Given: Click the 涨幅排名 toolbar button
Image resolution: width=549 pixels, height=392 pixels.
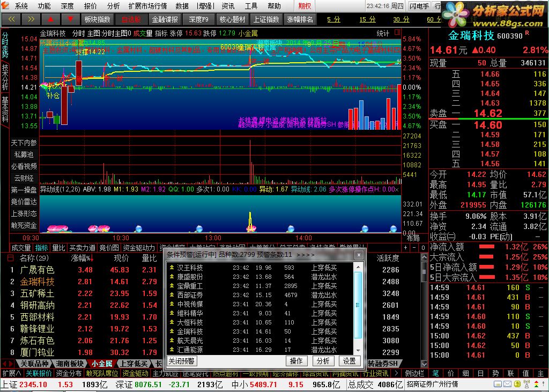Looking at the screenshot, I should pyautogui.click(x=300, y=19).
